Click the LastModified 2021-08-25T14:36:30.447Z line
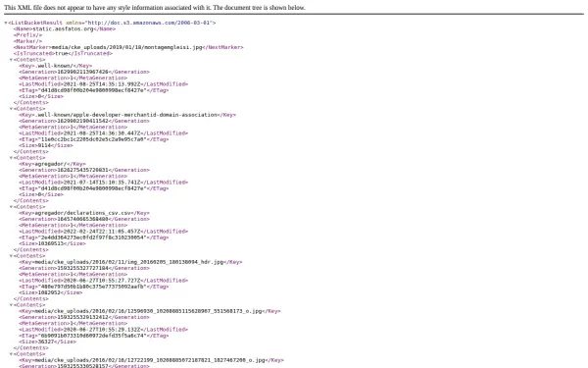588x368 pixels. [x=104, y=133]
